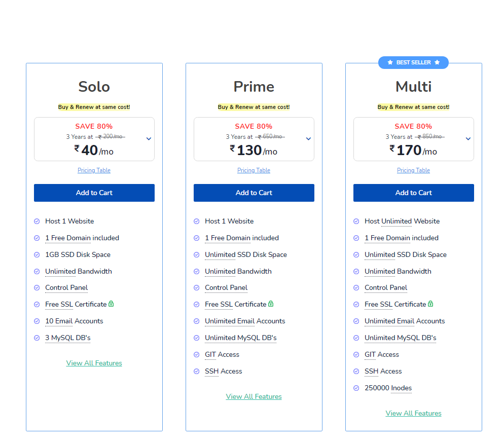This screenshot has height=444, width=504.
Task: Add the Solo plan to cart
Action: pos(94,193)
